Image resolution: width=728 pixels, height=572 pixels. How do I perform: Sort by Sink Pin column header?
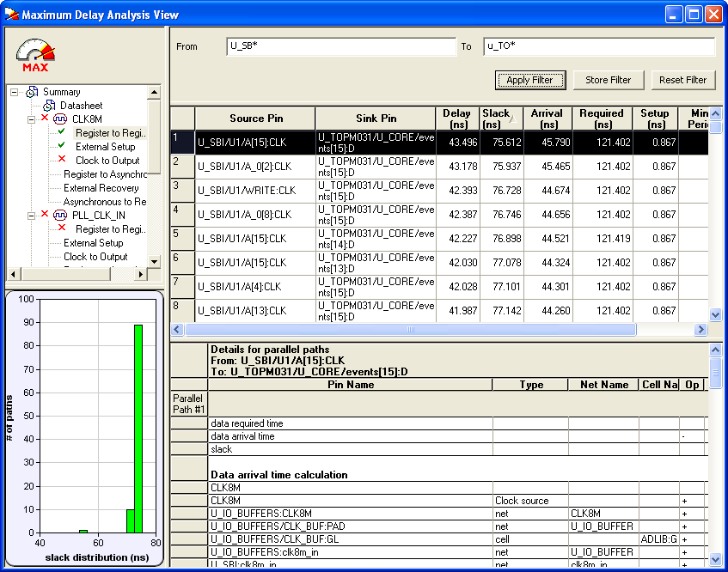click(x=376, y=119)
